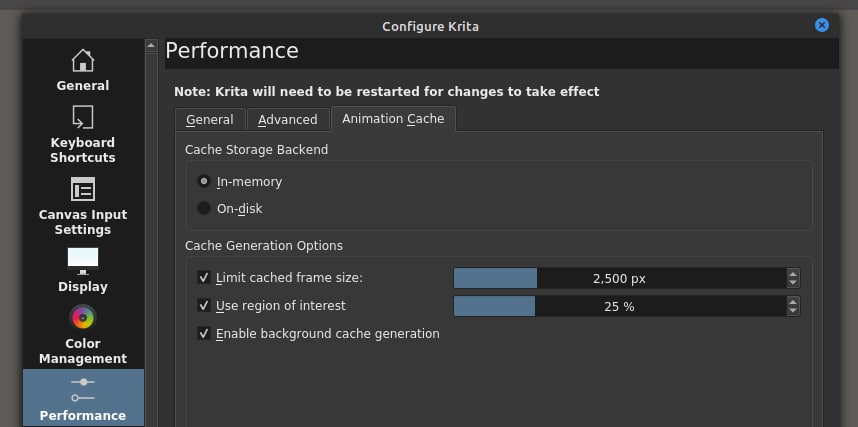The height and width of the screenshot is (427, 858).
Task: Switch to the Advanced tab
Action: click(x=288, y=119)
